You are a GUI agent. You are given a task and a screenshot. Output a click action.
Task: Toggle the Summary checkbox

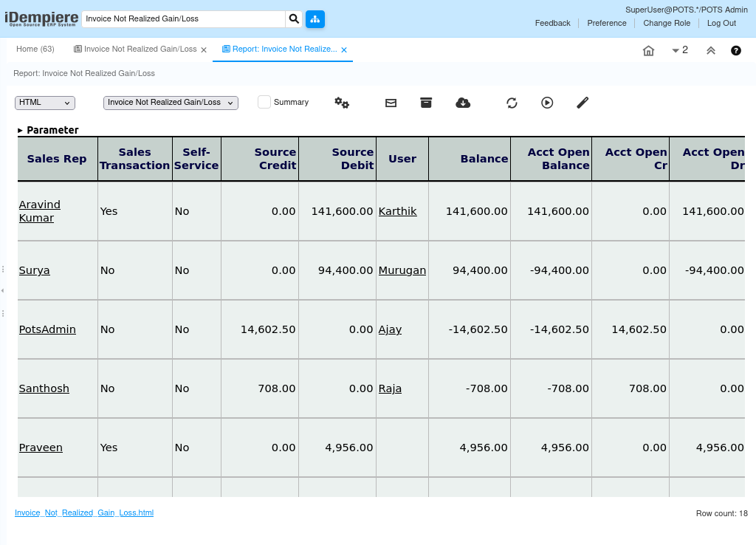click(264, 102)
